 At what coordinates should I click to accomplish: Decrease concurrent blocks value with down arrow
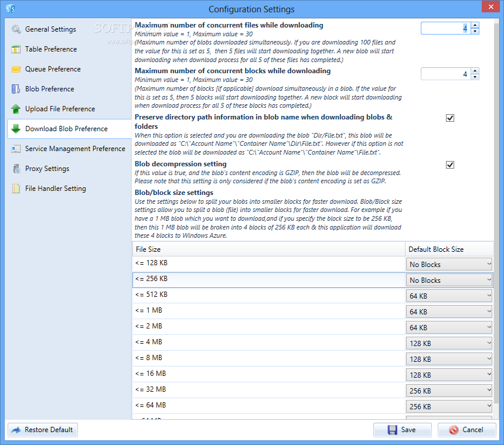click(x=475, y=77)
